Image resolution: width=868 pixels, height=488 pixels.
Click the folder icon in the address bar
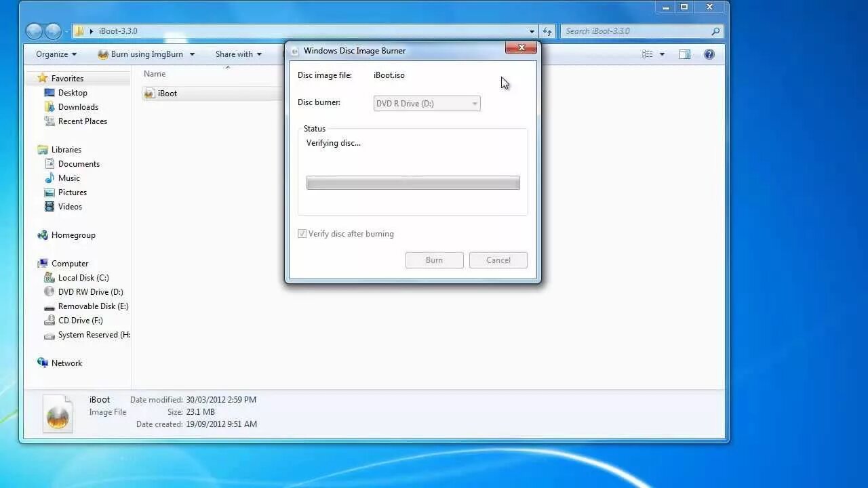pyautogui.click(x=79, y=31)
